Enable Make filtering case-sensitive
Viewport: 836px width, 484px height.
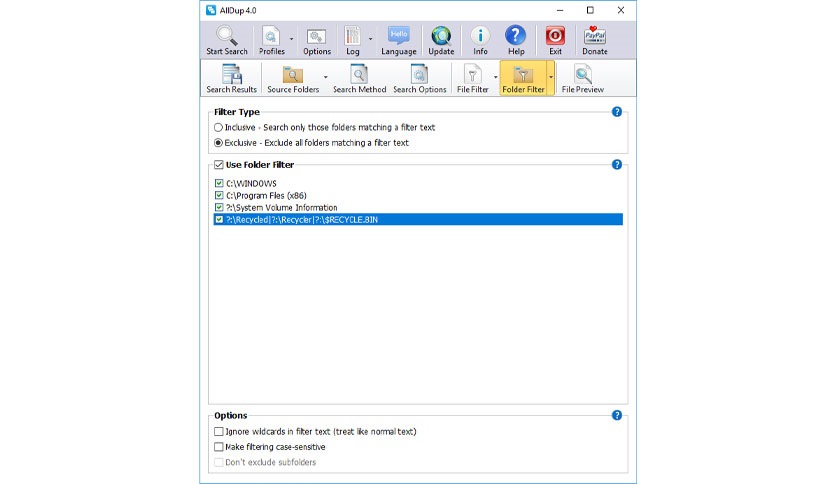point(219,447)
